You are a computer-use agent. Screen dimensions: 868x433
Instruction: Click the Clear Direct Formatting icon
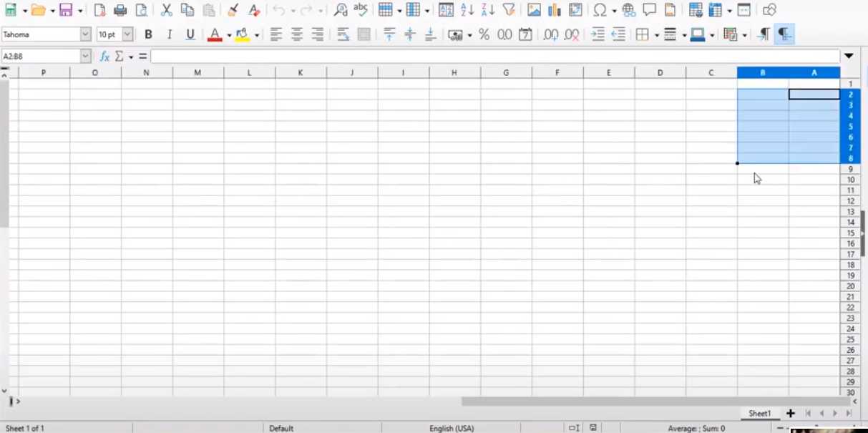coord(254,10)
